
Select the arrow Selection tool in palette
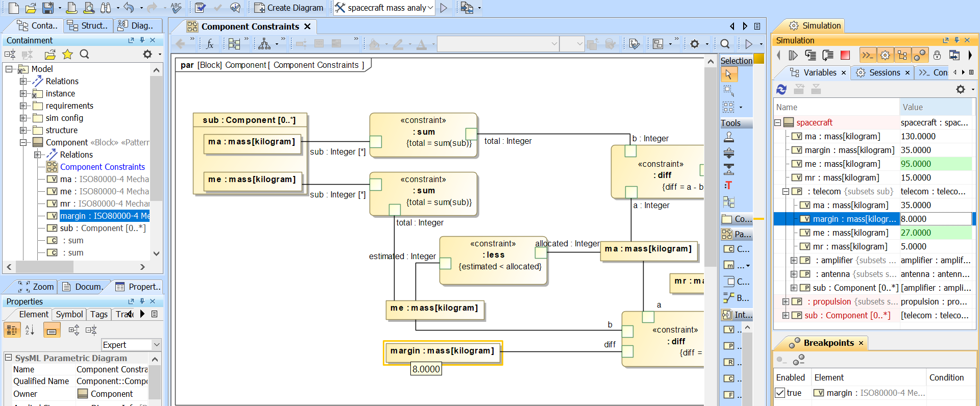(728, 74)
